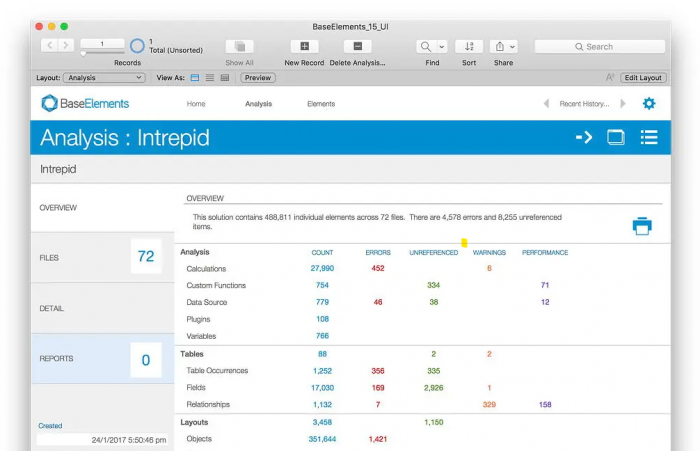Go to next record arrow
This screenshot has height=451, width=700.
tap(66, 45)
